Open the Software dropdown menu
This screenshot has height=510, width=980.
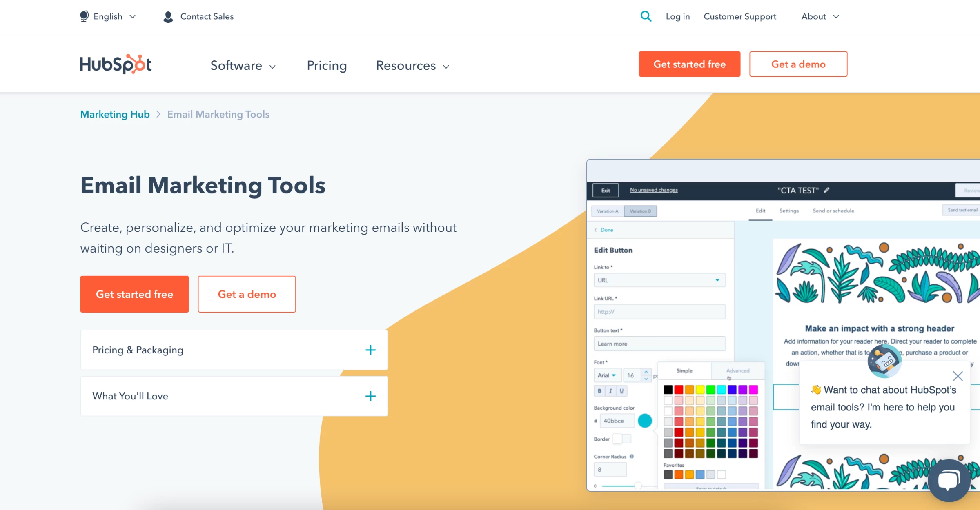(243, 66)
